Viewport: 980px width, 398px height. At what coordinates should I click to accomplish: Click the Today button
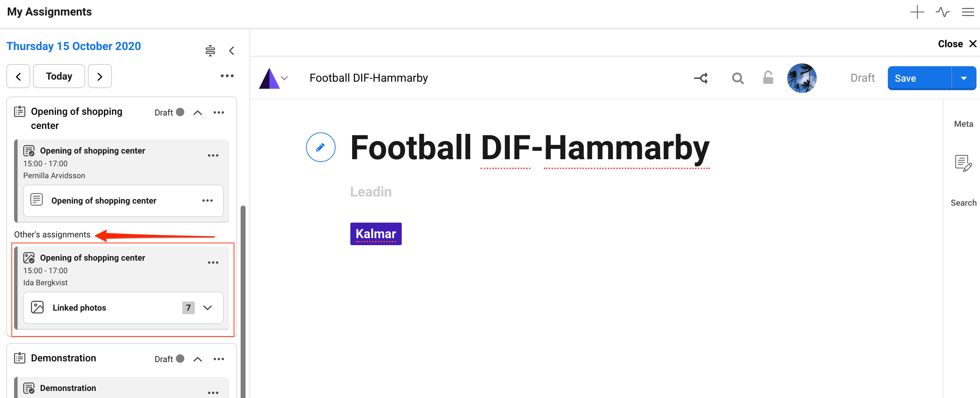(x=59, y=76)
